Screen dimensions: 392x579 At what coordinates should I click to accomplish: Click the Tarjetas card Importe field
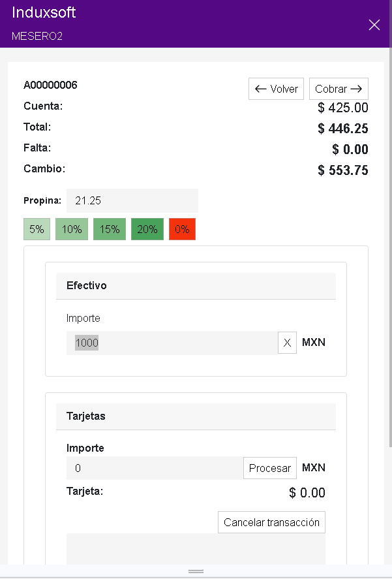pos(155,468)
